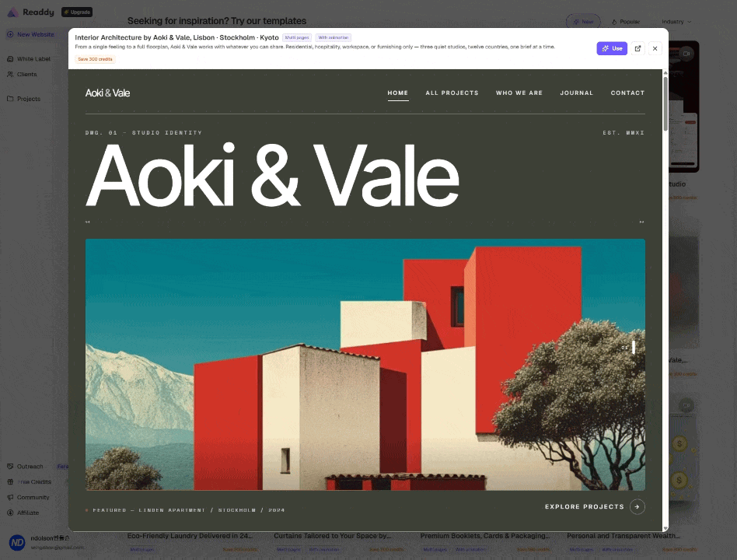737x560 pixels.
Task: Open Projects in sidebar
Action: [29, 99]
